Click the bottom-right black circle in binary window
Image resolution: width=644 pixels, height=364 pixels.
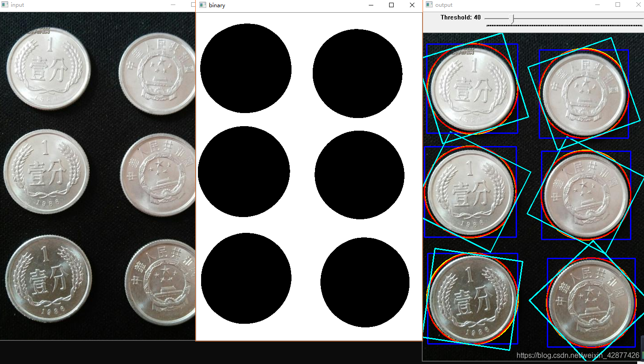pos(365,282)
